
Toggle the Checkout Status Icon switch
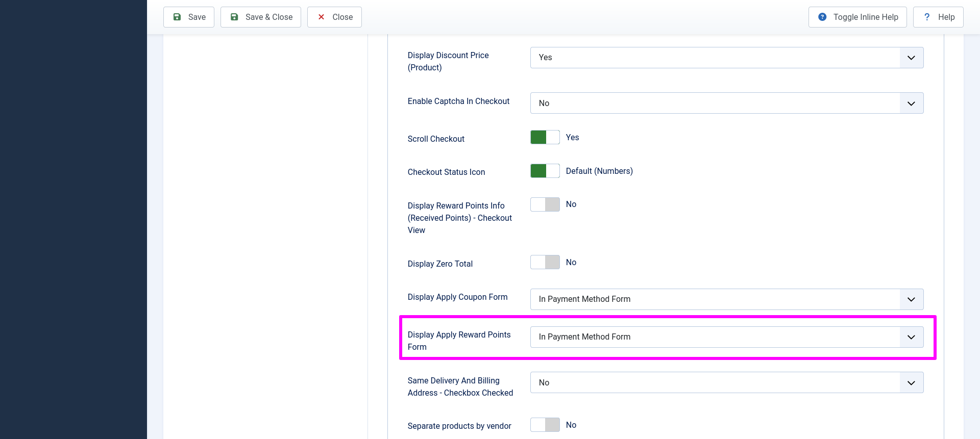(x=545, y=171)
